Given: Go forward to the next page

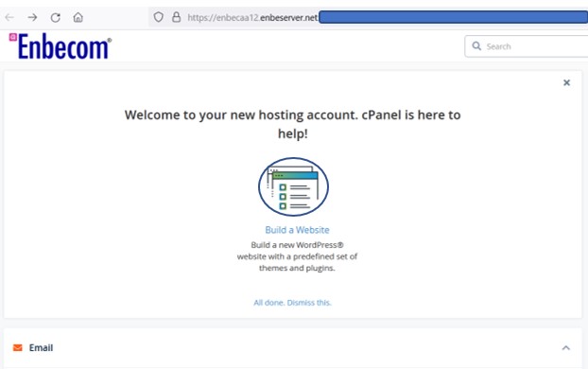Looking at the screenshot, I should (33, 17).
